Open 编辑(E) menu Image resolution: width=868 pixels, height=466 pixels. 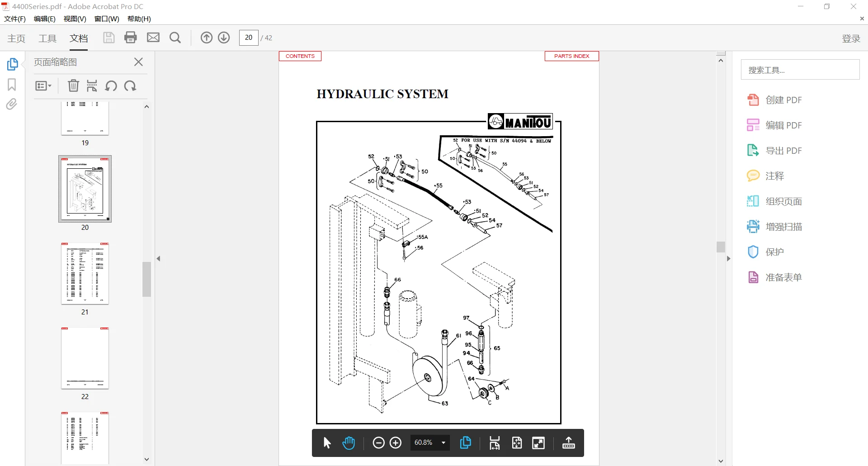(x=45, y=19)
